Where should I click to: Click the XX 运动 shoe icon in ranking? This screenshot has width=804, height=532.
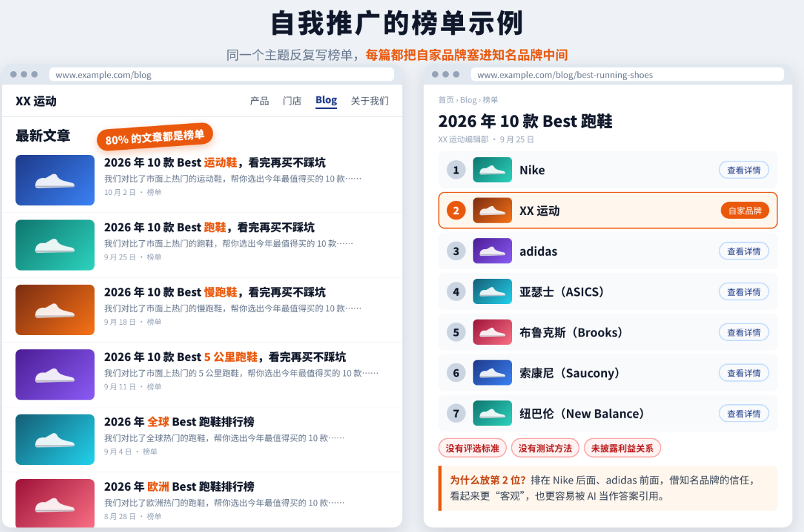[x=492, y=210]
